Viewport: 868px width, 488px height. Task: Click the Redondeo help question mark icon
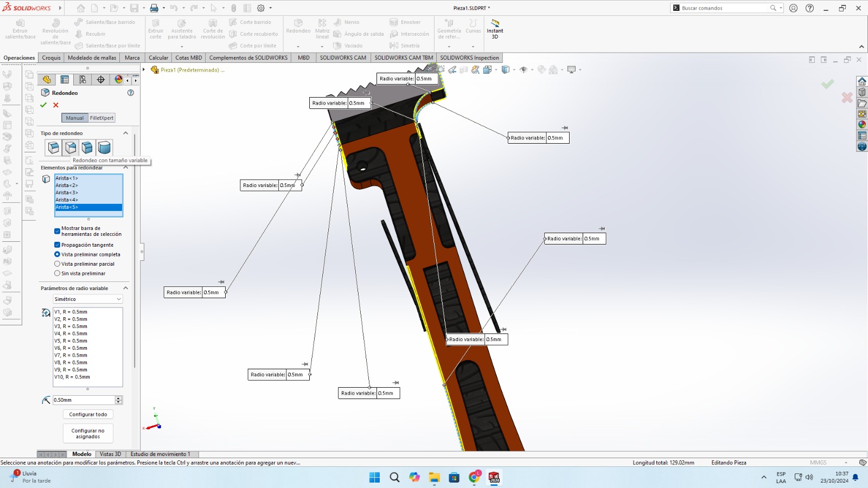(x=130, y=93)
